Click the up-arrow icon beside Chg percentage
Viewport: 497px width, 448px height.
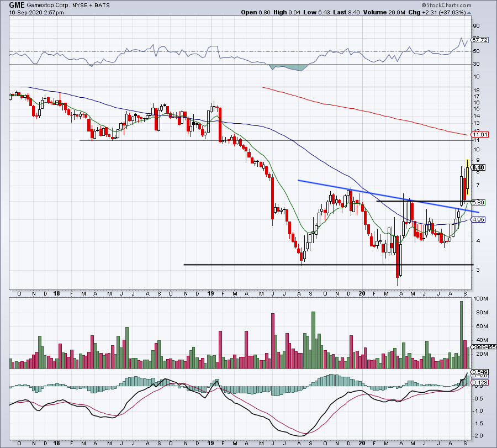469,13
